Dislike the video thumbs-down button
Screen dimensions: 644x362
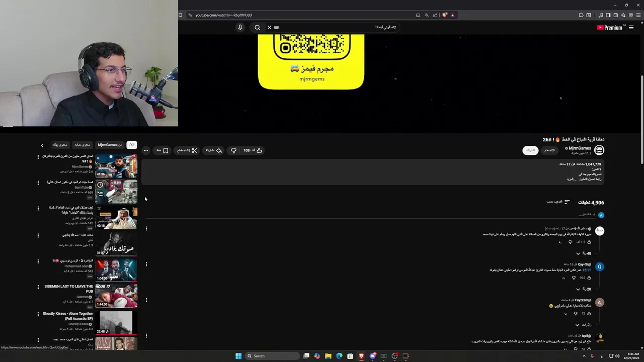234,150
